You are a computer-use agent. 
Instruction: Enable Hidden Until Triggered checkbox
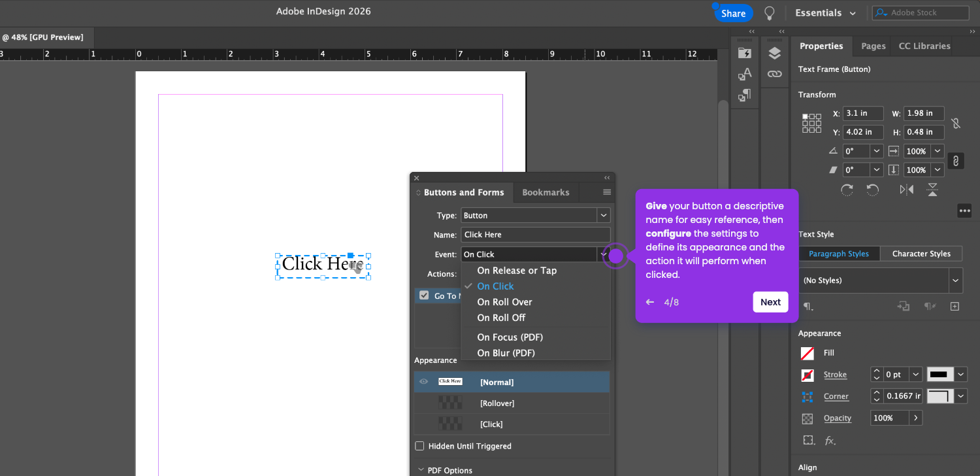[419, 446]
